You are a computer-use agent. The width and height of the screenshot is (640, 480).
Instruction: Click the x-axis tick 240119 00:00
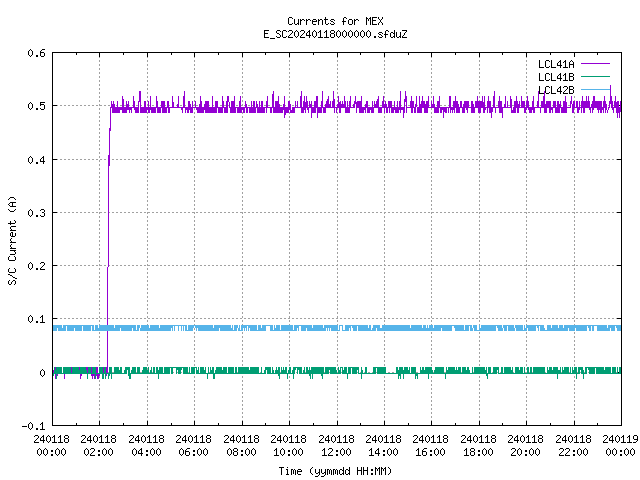(620, 445)
